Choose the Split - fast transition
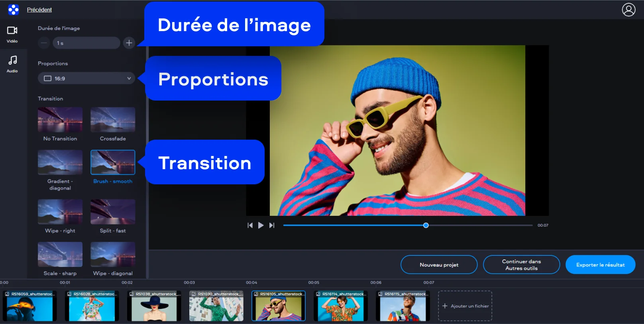The width and height of the screenshot is (644, 324). click(113, 212)
